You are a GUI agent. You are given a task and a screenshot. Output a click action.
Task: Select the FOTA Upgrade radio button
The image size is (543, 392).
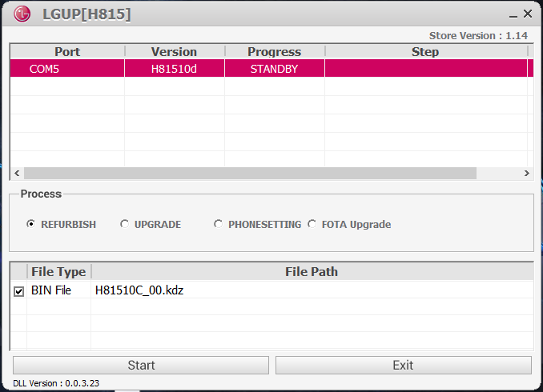click(312, 225)
